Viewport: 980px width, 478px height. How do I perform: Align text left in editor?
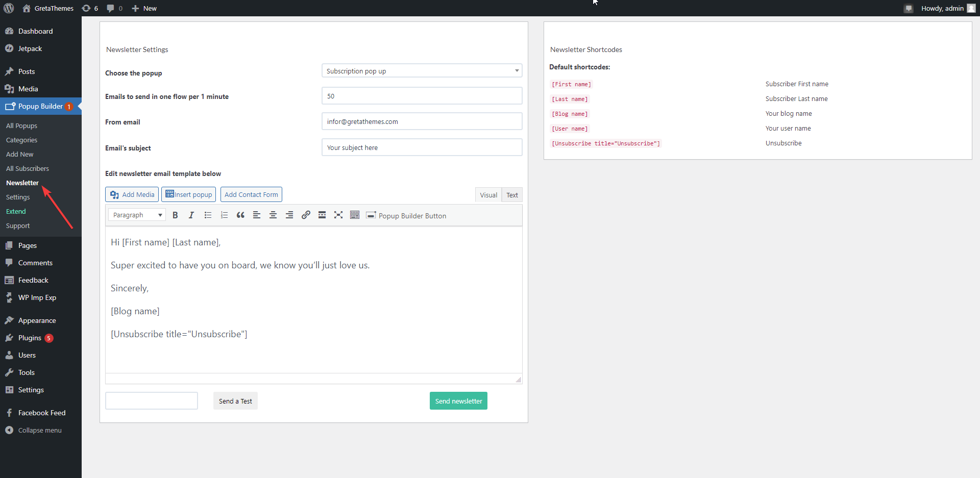pyautogui.click(x=257, y=215)
